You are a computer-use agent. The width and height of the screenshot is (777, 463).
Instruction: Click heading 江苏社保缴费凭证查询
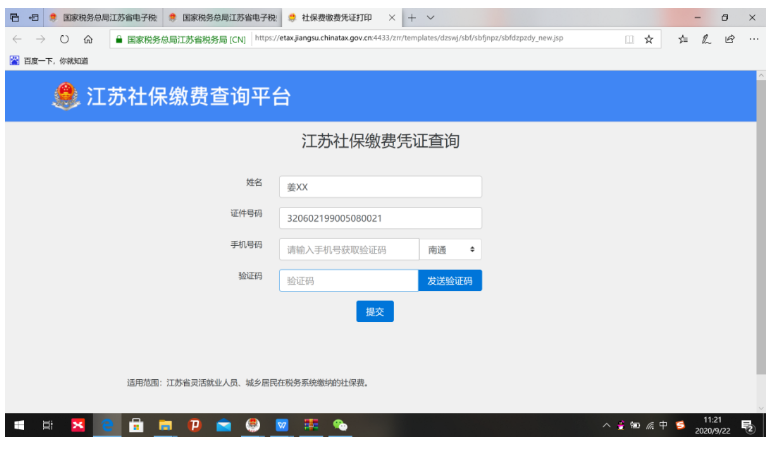(x=381, y=141)
